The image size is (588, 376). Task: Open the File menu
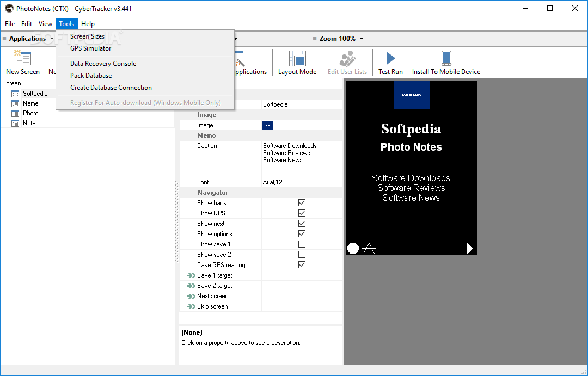click(x=10, y=24)
